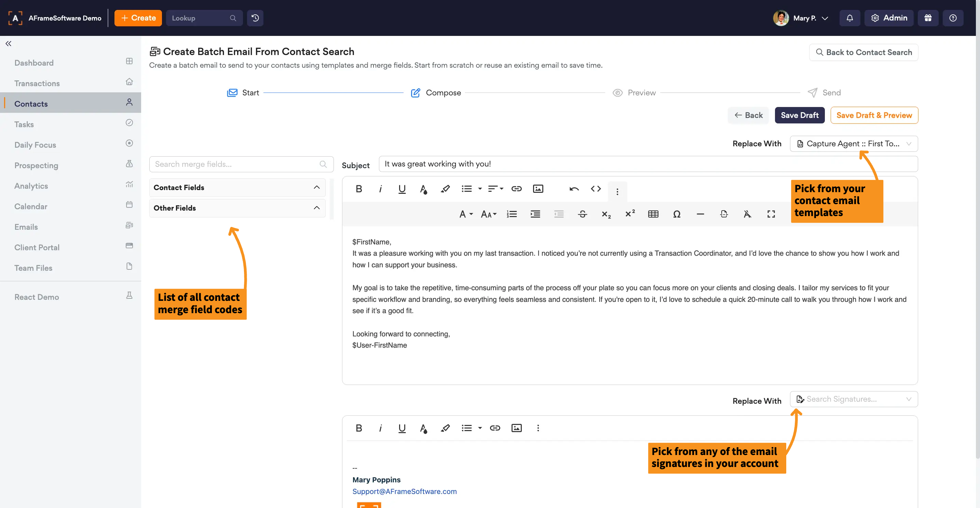Click Back to Contact Search
Image resolution: width=980 pixels, height=508 pixels.
click(863, 53)
